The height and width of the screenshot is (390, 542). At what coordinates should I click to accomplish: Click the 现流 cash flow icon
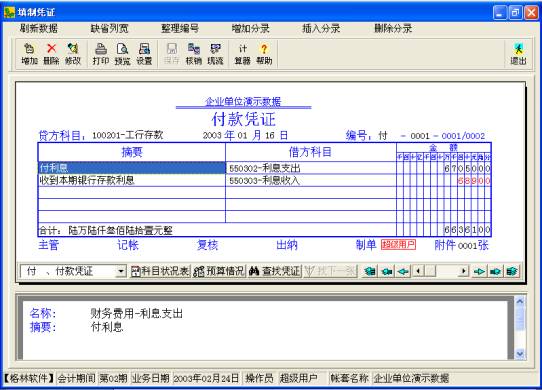point(215,54)
